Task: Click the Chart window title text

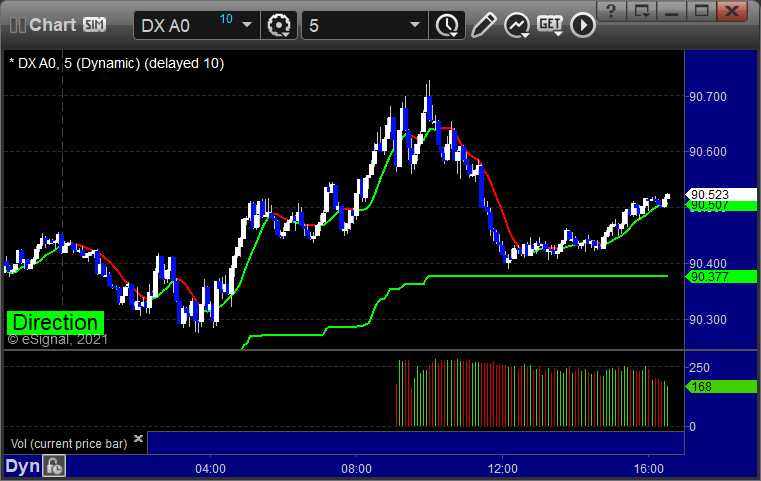Action: coord(52,25)
